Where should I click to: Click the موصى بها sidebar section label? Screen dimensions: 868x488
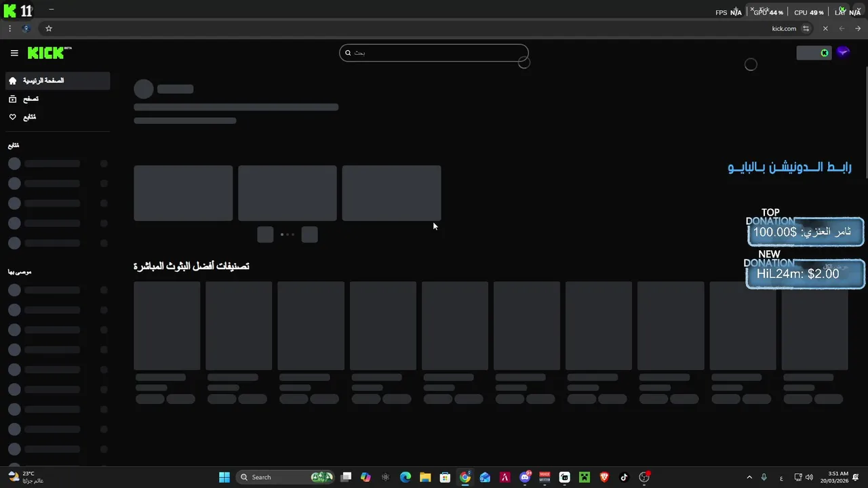[20, 272]
